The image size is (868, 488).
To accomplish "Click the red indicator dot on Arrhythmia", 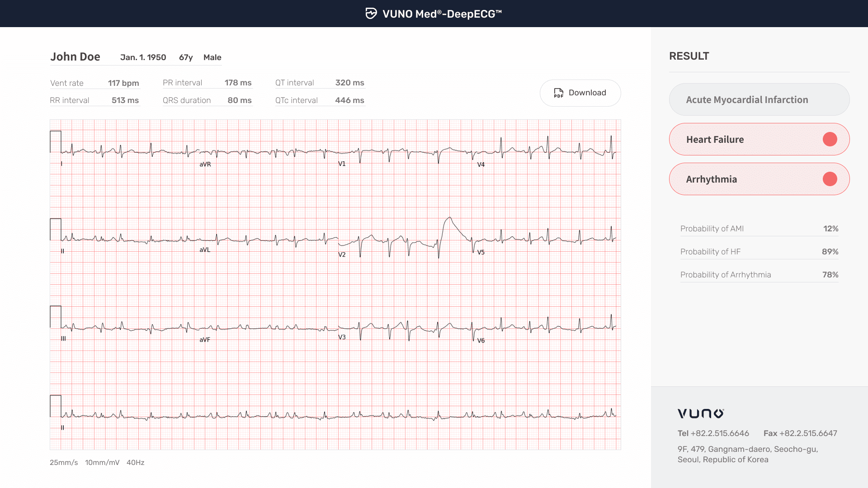I will click(830, 179).
